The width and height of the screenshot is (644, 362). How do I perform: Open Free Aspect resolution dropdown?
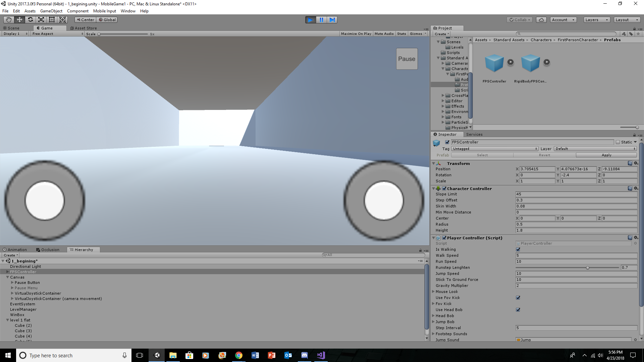[58, 34]
